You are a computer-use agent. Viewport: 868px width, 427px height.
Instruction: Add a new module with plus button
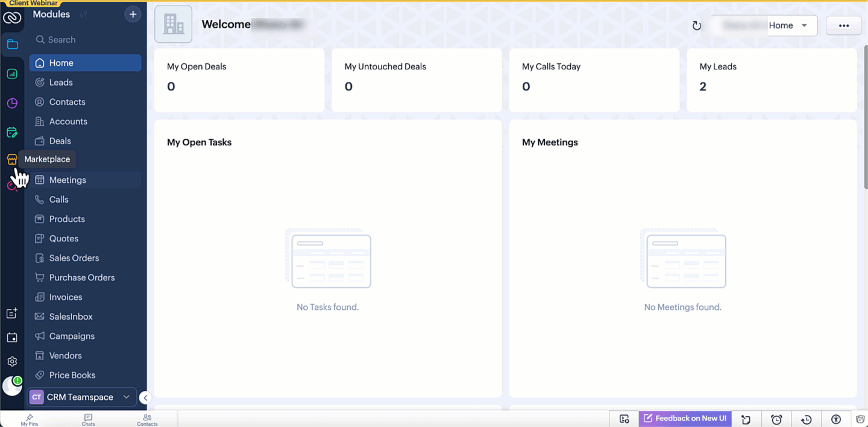pyautogui.click(x=133, y=14)
